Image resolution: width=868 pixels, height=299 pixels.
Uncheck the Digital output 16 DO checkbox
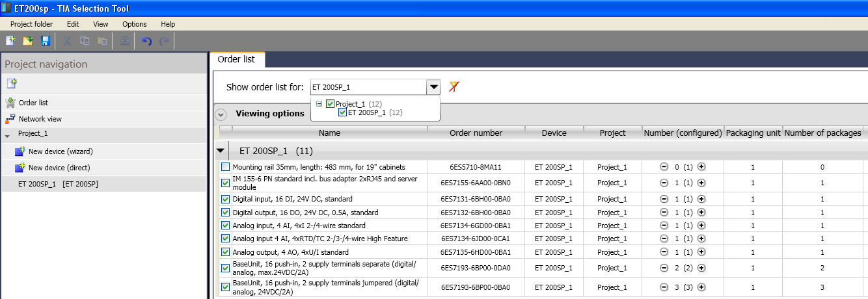(x=225, y=213)
